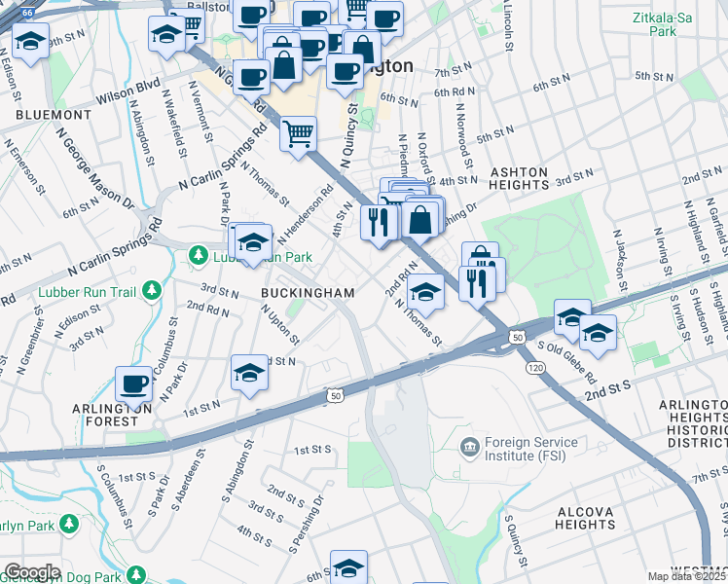
Task: Click the Foreign Service Institute museum icon
Action: pos(469,446)
